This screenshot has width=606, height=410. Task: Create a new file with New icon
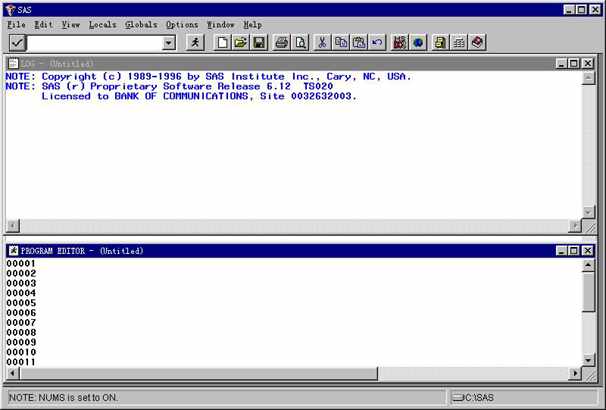(223, 43)
